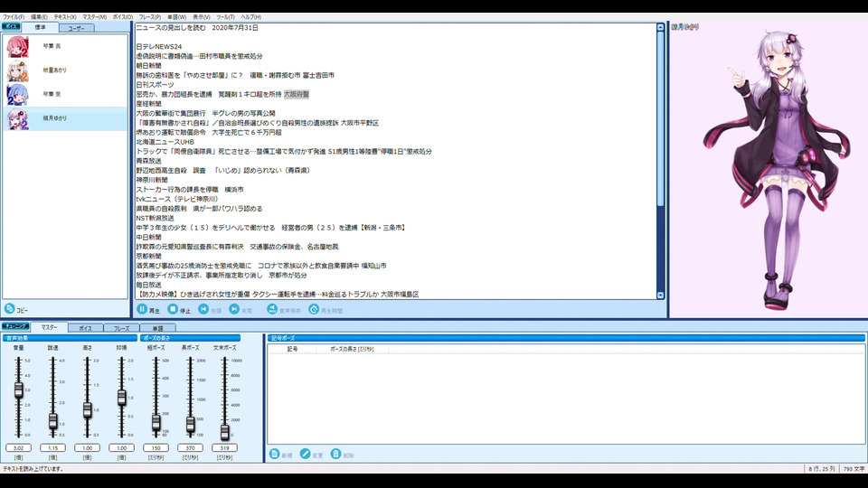This screenshot has height=488, width=868.
Task: Click the line 日刊スポーツ in the text
Action: (x=155, y=85)
